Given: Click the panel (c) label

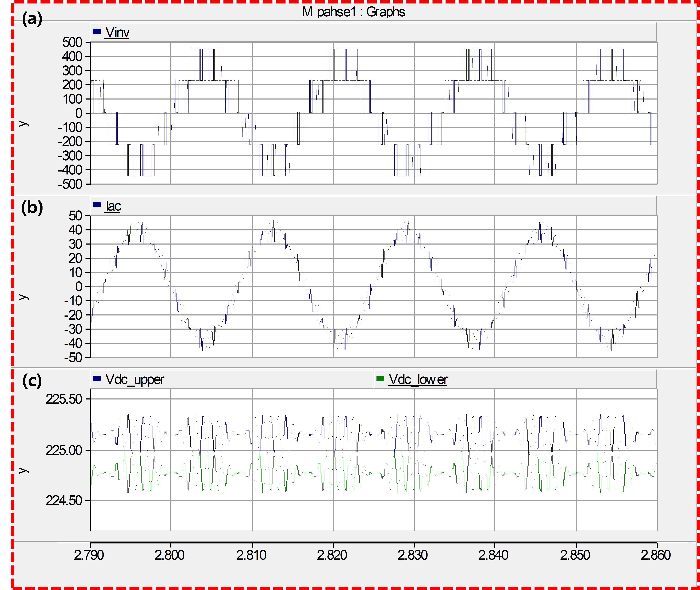Looking at the screenshot, I should tap(32, 381).
